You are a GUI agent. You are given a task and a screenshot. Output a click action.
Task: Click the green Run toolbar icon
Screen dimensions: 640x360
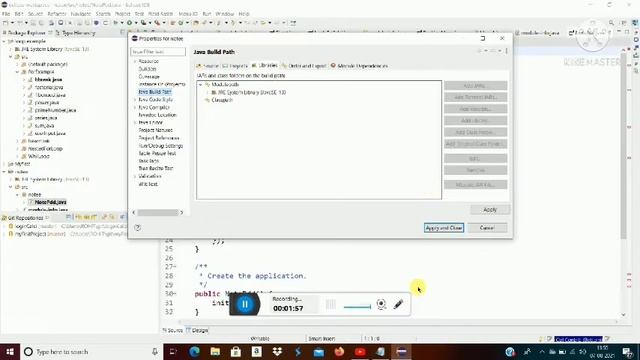click(129, 23)
